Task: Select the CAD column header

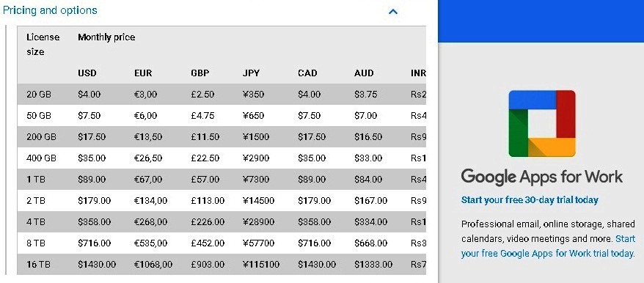Action: 307,73
